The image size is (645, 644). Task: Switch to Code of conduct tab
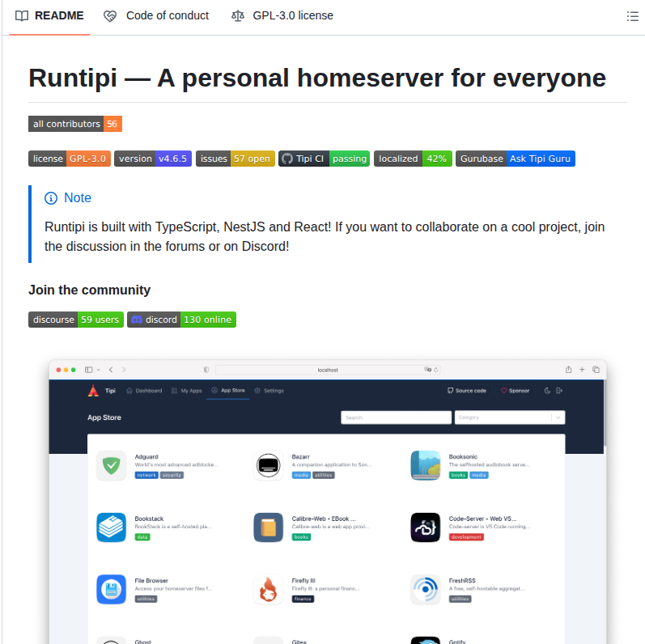[156, 15]
